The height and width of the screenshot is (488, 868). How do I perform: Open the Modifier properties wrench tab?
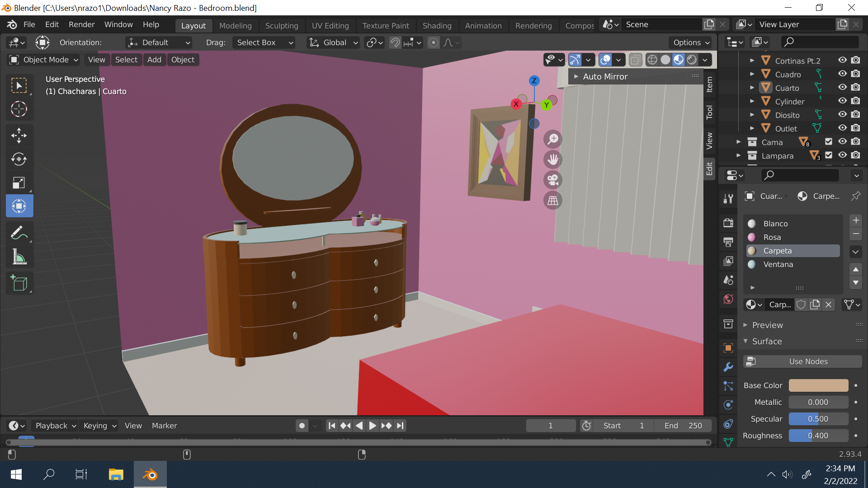point(728,367)
